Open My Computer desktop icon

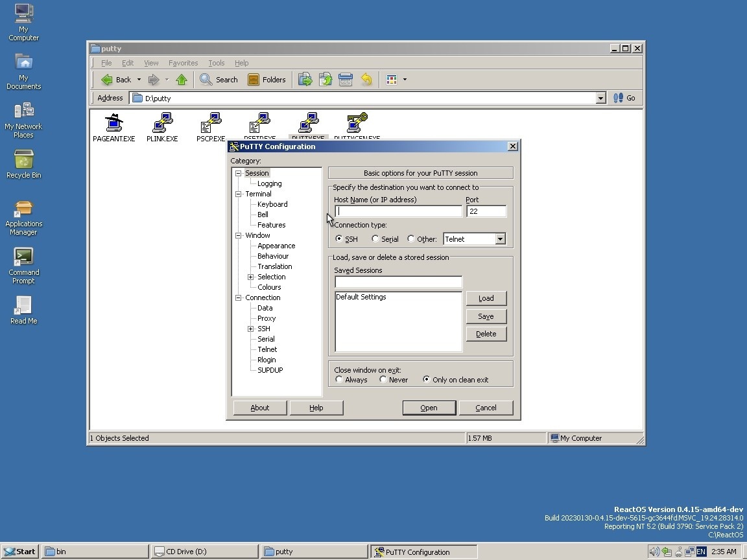pos(24,23)
